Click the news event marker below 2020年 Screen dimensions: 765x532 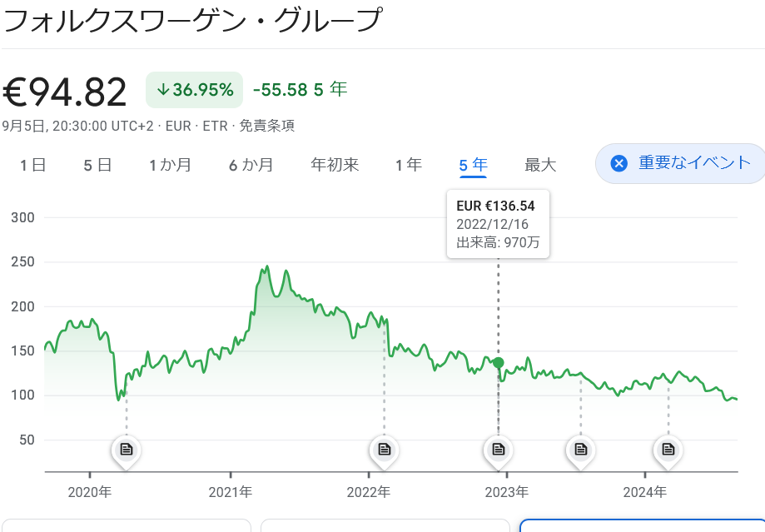tap(125, 450)
